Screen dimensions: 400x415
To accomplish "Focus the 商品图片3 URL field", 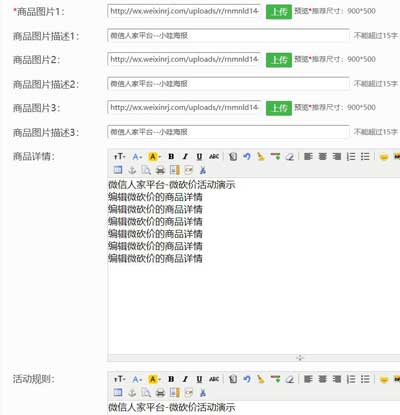I will click(184, 107).
